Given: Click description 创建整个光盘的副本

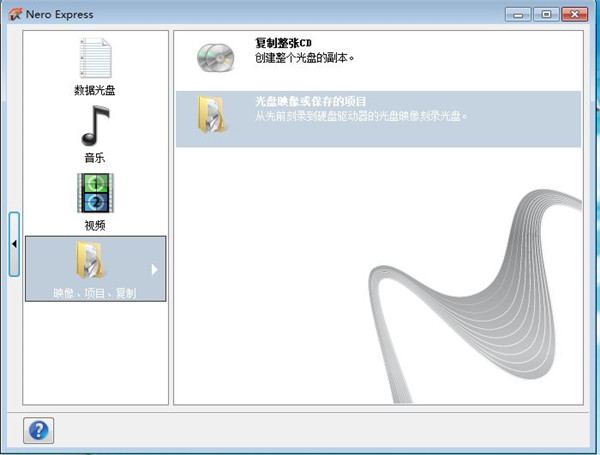Looking at the screenshot, I should 305,58.
